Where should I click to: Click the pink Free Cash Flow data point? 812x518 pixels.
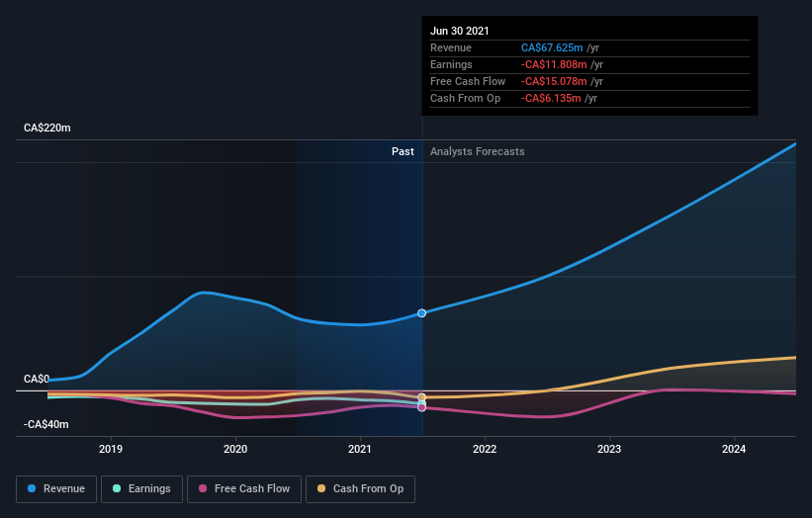pyautogui.click(x=421, y=407)
